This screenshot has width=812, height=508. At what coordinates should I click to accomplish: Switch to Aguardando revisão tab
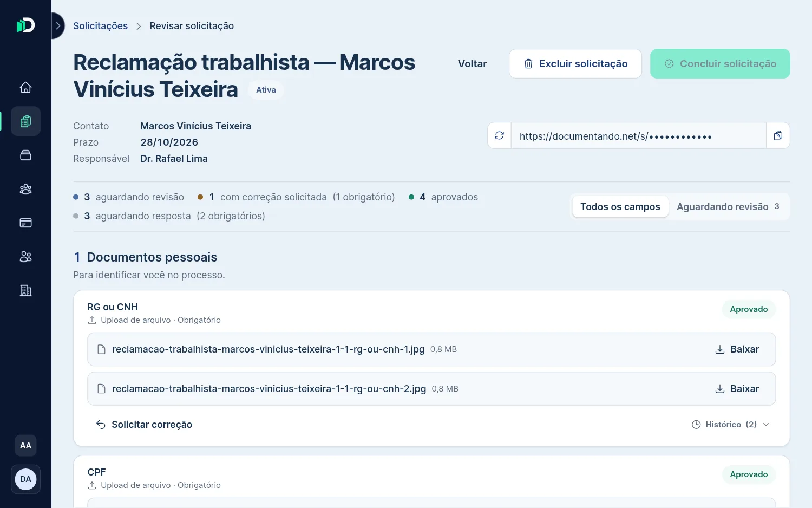click(728, 207)
